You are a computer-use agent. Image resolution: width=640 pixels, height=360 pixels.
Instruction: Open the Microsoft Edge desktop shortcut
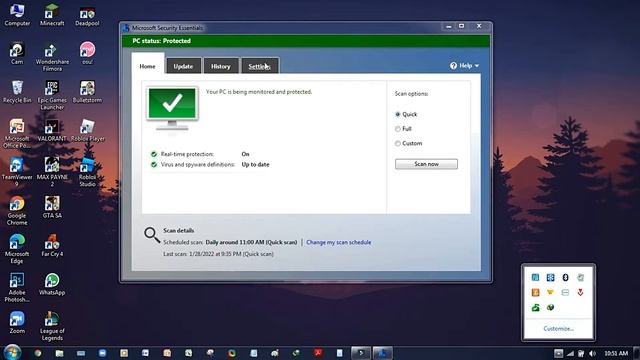pos(17,249)
